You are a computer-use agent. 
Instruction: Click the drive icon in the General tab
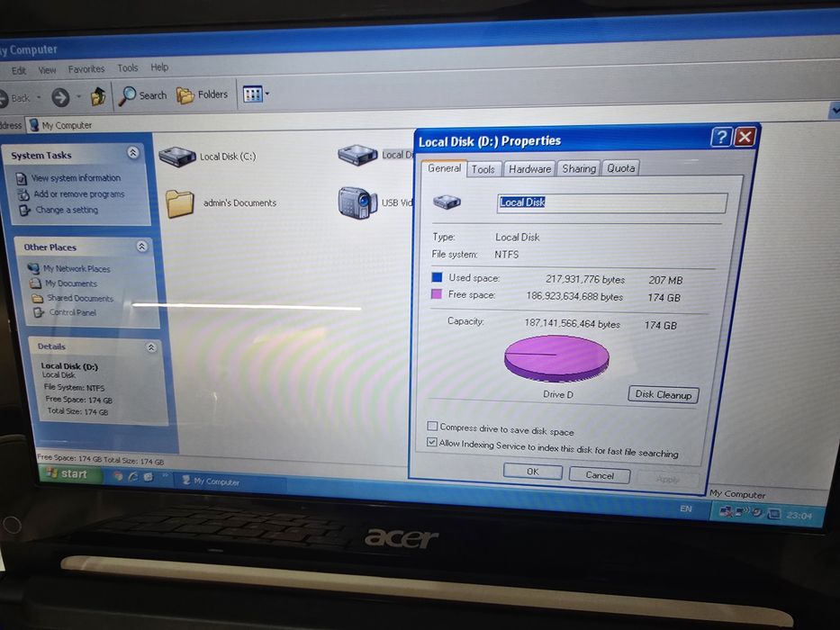(447, 202)
